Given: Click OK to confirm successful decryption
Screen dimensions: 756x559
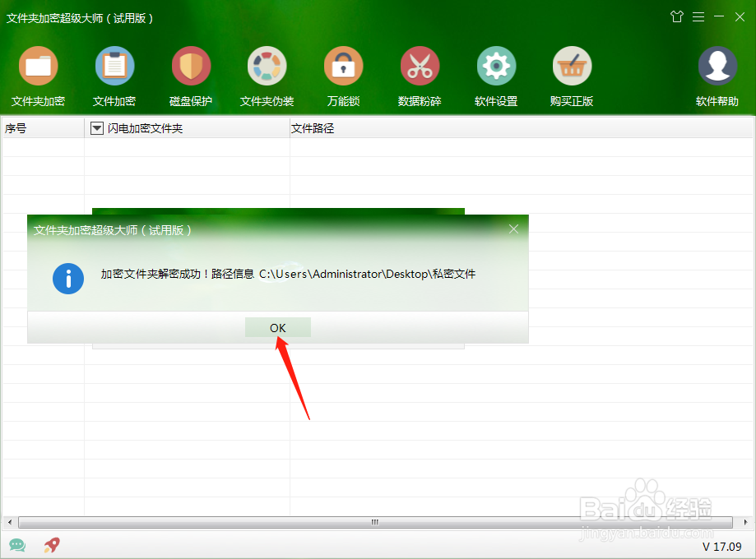Looking at the screenshot, I should [277, 327].
